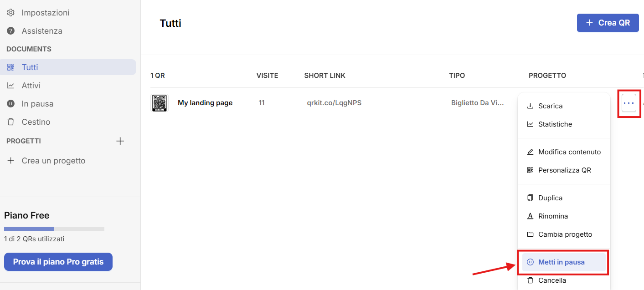The image size is (644, 290).
Task: Pause the QR with Metti in pausa
Action: 561,262
